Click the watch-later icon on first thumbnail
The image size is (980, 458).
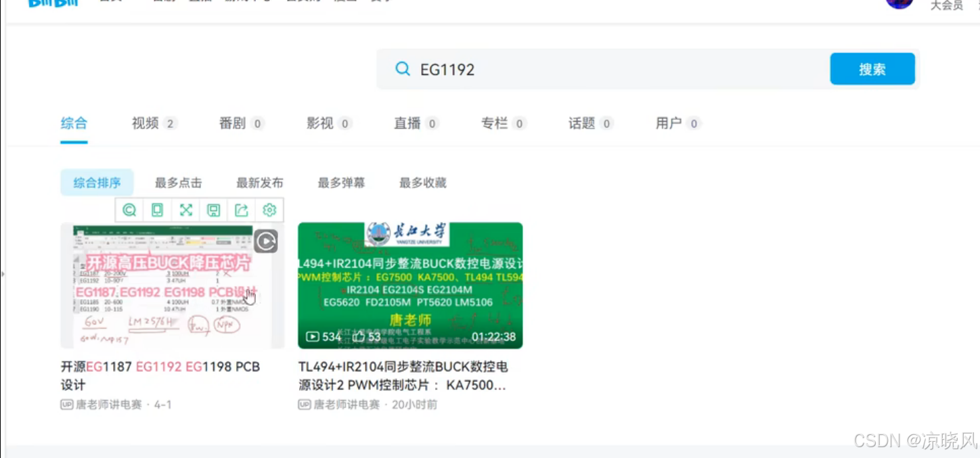pos(266,241)
